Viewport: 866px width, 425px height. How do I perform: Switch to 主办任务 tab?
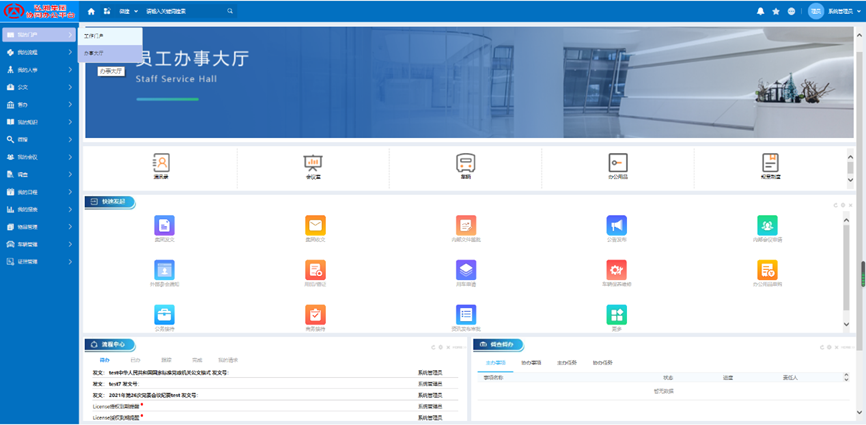tap(567, 363)
